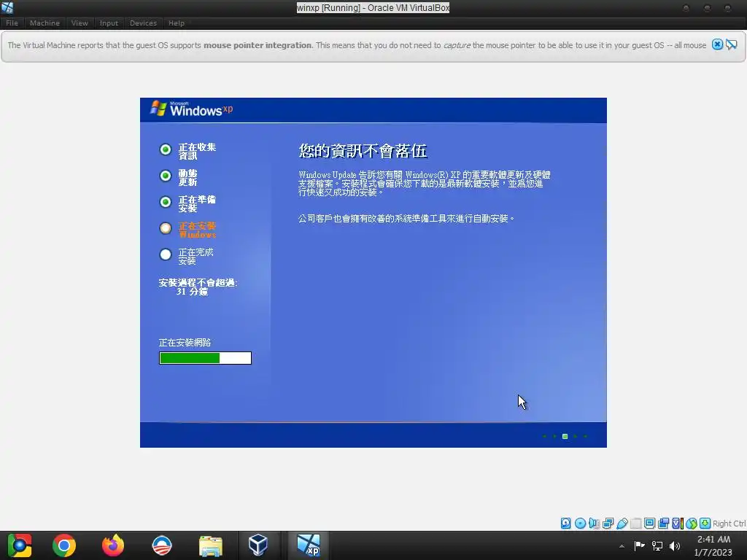Click the green installation progress bar
Image resolution: width=747 pixels, height=560 pixels.
pyautogui.click(x=205, y=358)
